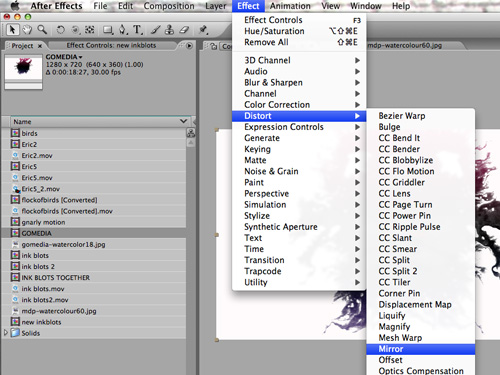Select the mdp-watercolour60.jpg viewer tab
Screen dimensions: 500x375
coord(405,46)
